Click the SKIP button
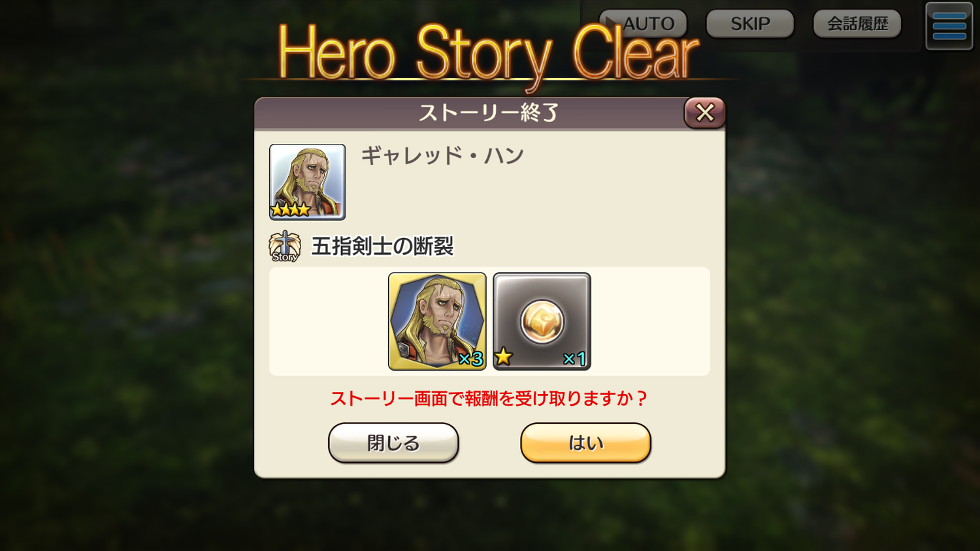 [750, 24]
